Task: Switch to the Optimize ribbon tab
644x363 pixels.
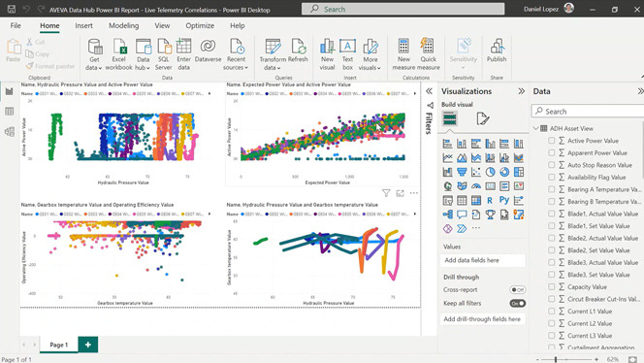Action: (x=200, y=25)
